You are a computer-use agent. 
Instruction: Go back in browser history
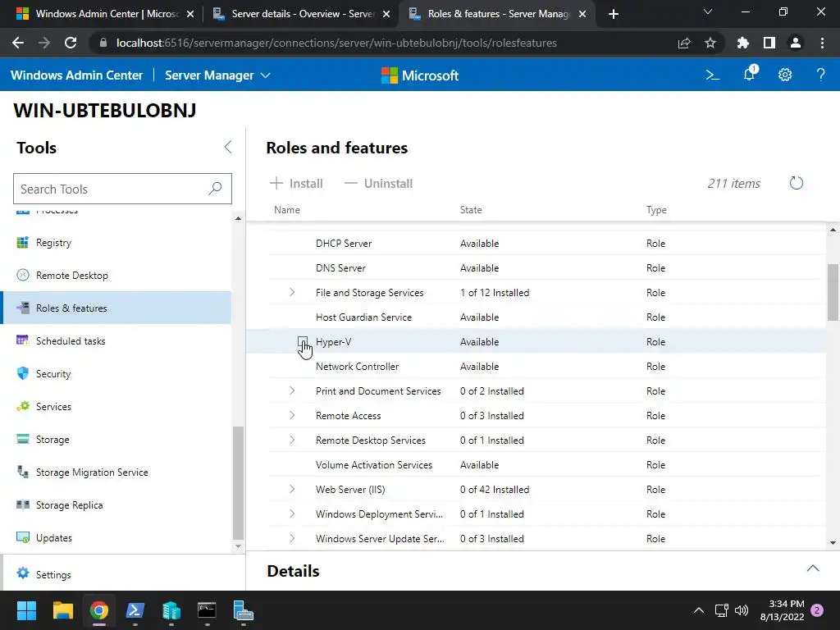click(18, 43)
